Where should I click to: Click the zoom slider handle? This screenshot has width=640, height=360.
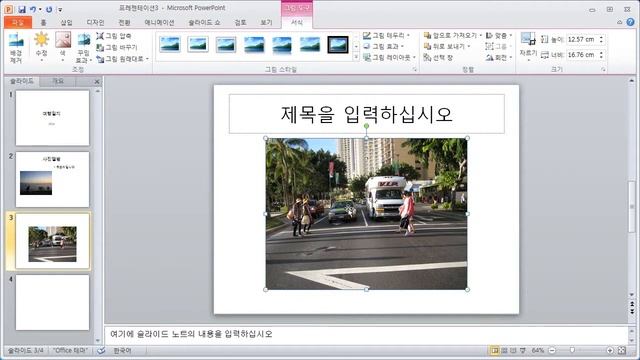point(572,350)
